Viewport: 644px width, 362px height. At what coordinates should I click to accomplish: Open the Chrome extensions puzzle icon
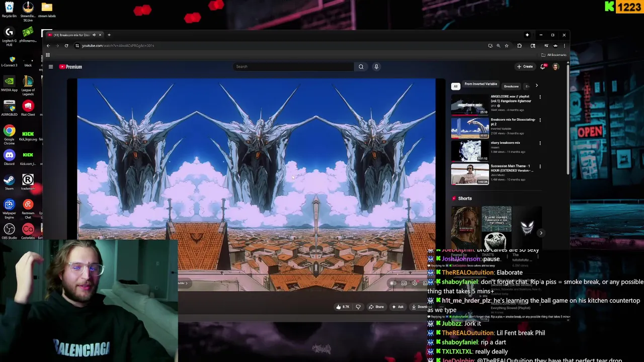click(520, 46)
